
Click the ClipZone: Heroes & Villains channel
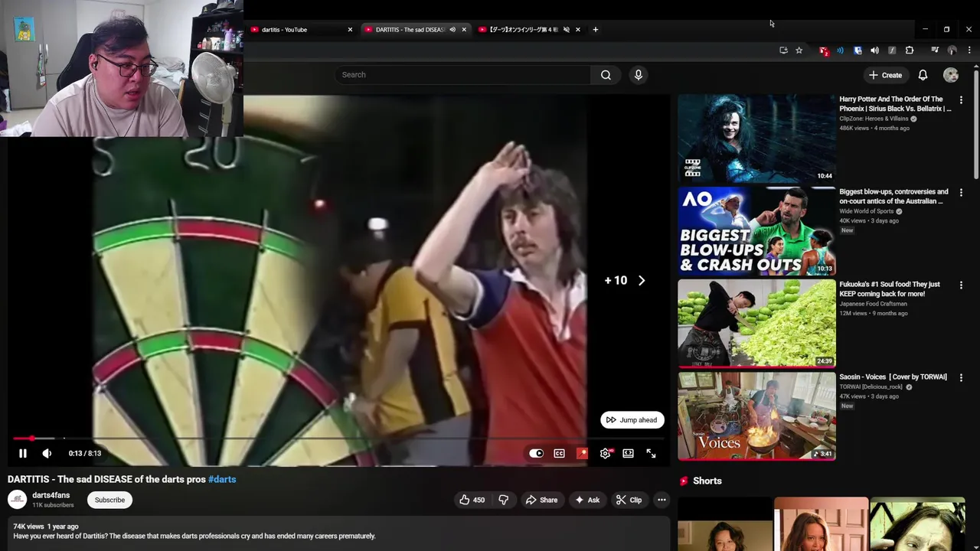874,119
